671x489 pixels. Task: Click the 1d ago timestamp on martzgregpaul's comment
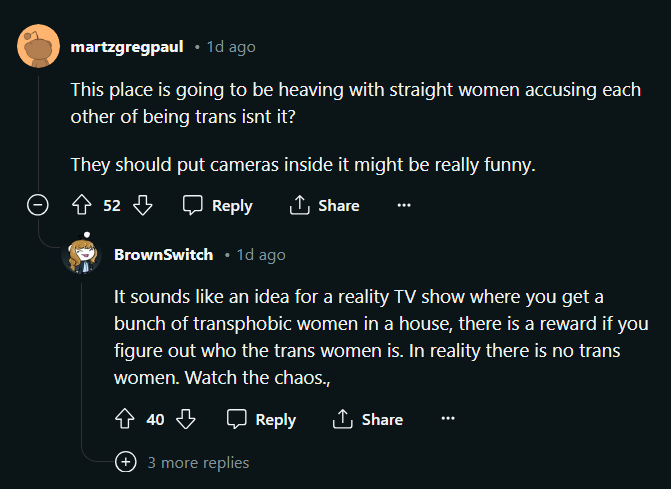point(231,47)
